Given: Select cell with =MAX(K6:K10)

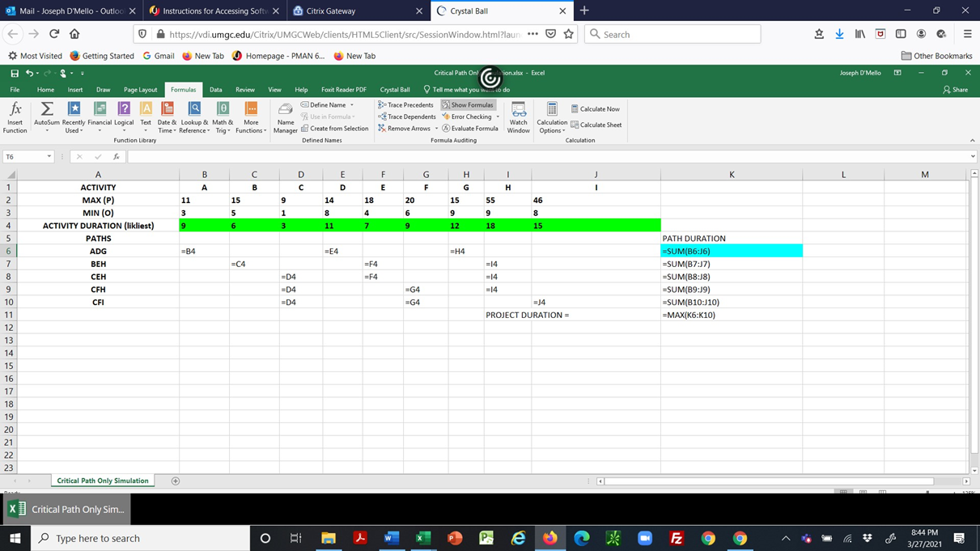Looking at the screenshot, I should 732,315.
